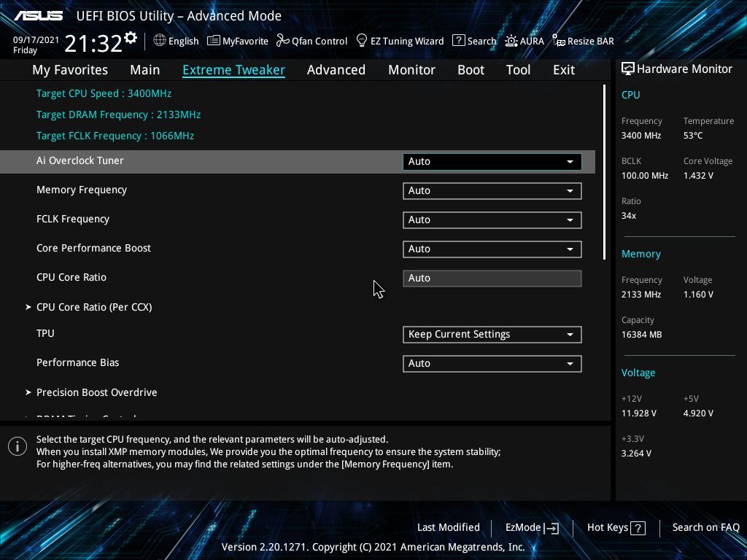Click the Memory section heading in monitor
Image resolution: width=747 pixels, height=560 pixels.
click(640, 254)
